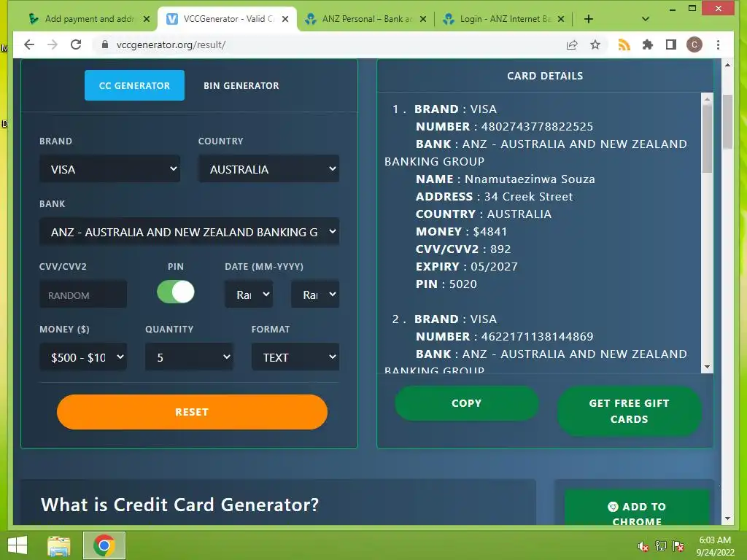747x560 pixels.
Task: Click the address bar URL
Action: coord(171,44)
